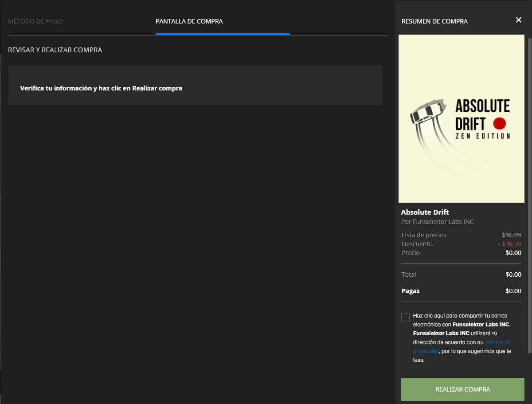Click the Por Funselektor Labs INC publisher text
This screenshot has height=404, width=532.
pyautogui.click(x=438, y=222)
